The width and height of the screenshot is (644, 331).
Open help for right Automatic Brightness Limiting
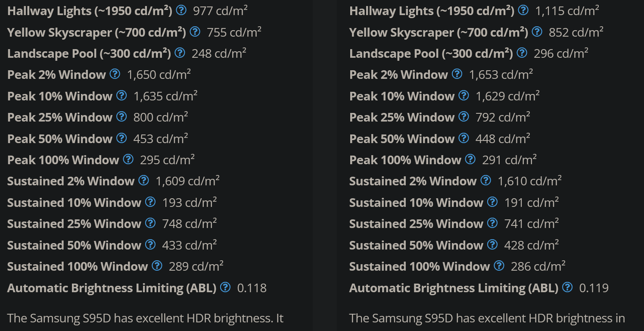(x=567, y=287)
